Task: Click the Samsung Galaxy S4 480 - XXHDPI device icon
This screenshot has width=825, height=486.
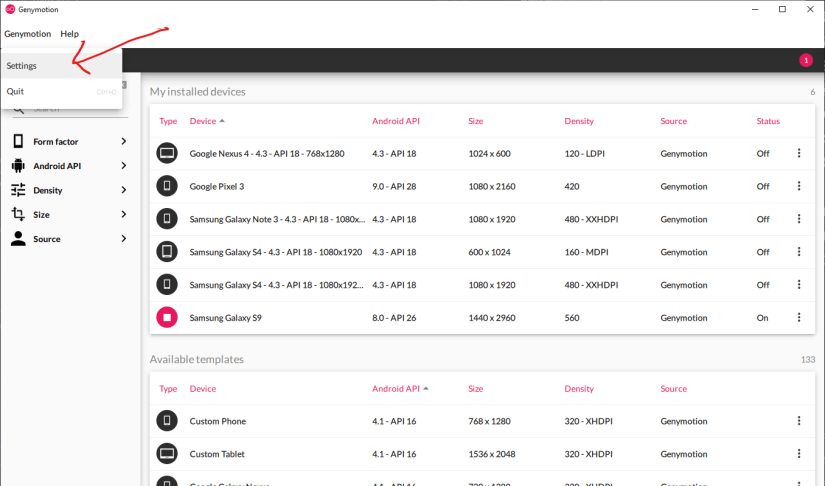Action: click(x=167, y=285)
